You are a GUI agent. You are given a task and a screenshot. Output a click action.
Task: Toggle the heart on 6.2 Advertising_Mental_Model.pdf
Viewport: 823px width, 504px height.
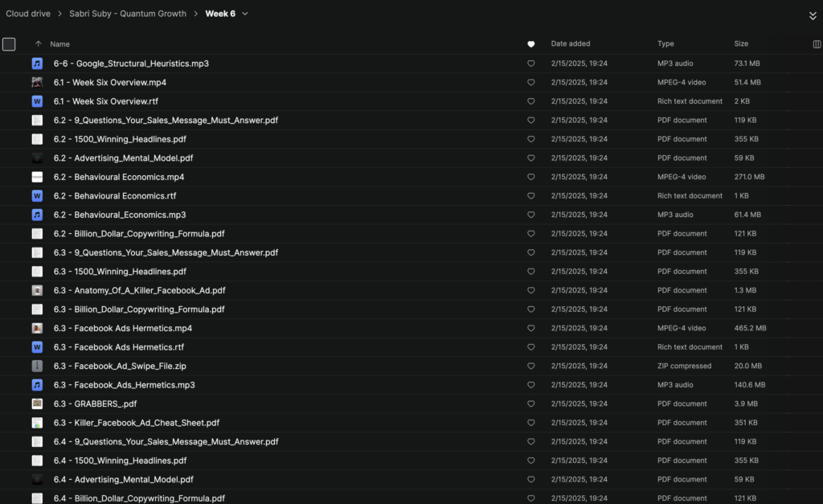pos(530,158)
